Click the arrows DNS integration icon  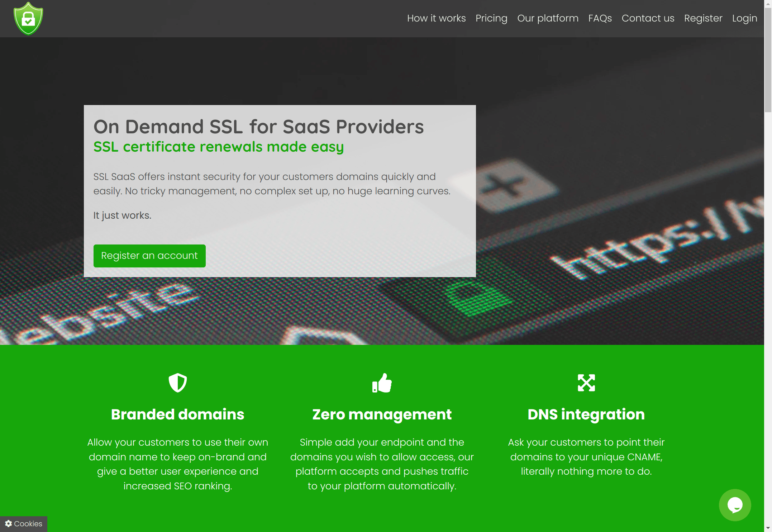tap(586, 383)
